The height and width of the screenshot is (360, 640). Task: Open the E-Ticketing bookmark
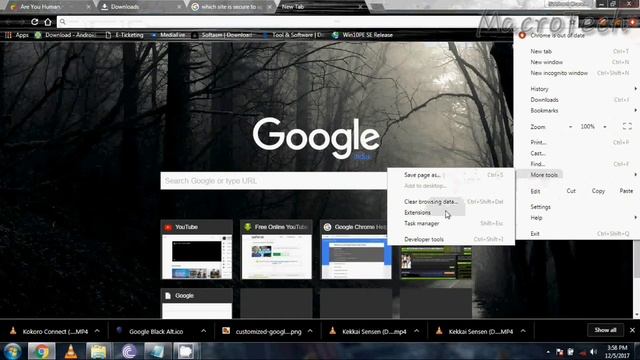click(124, 35)
